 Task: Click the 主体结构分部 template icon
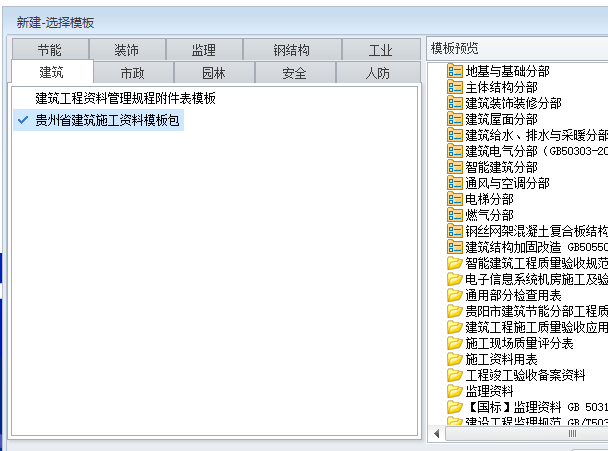[455, 88]
